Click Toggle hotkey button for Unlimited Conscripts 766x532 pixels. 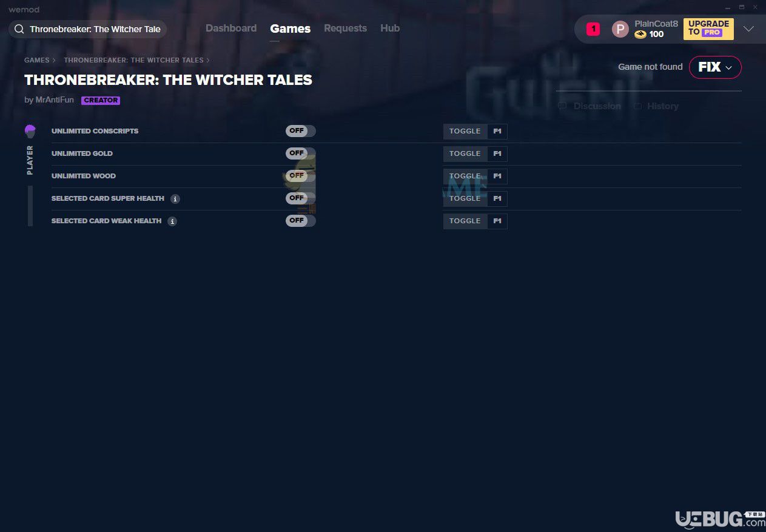(x=465, y=131)
